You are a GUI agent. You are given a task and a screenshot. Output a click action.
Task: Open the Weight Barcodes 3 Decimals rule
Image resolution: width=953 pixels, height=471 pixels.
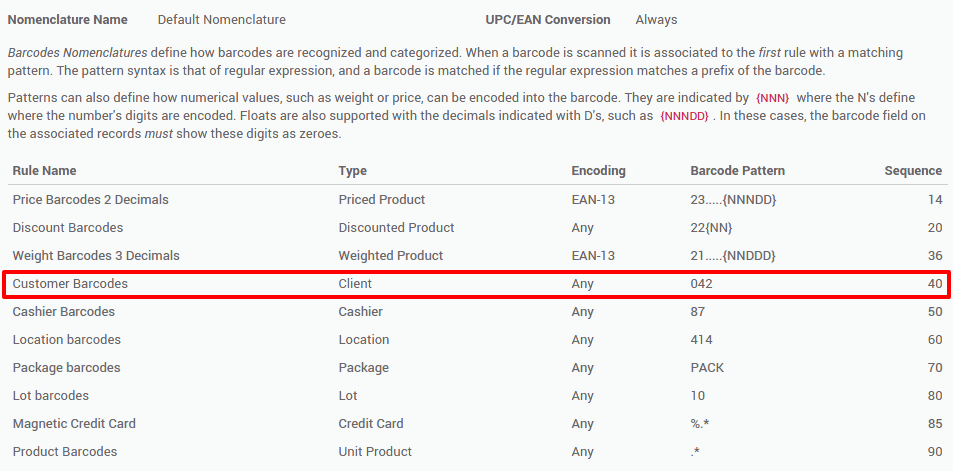(x=477, y=255)
